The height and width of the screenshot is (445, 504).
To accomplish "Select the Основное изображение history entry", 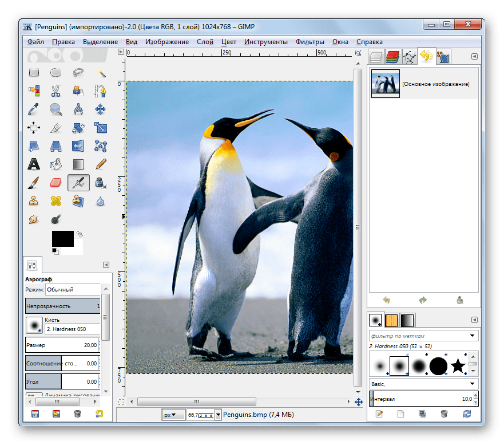I will coord(424,84).
